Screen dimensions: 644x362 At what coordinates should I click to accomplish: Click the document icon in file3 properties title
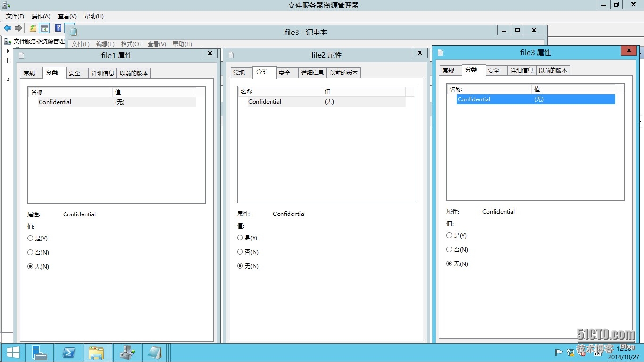pyautogui.click(x=440, y=52)
